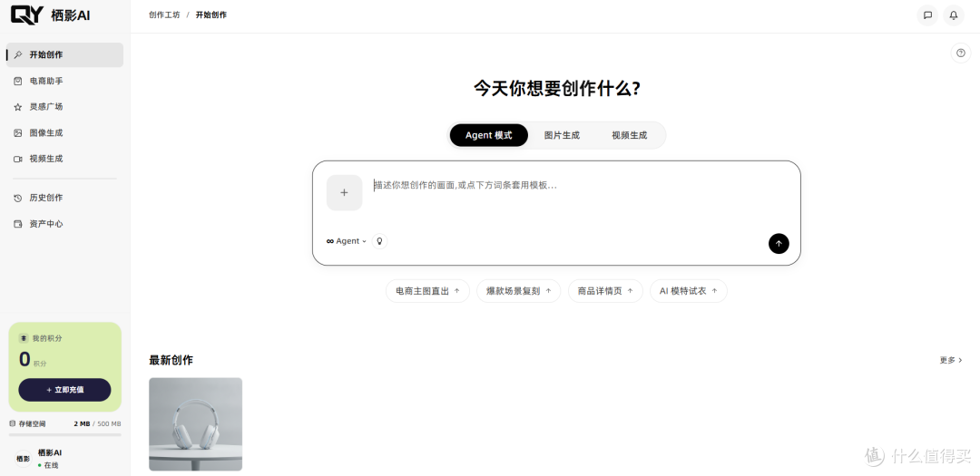Click the 在线 status text
This screenshot has height=476, width=980.
pyautogui.click(x=51, y=465)
